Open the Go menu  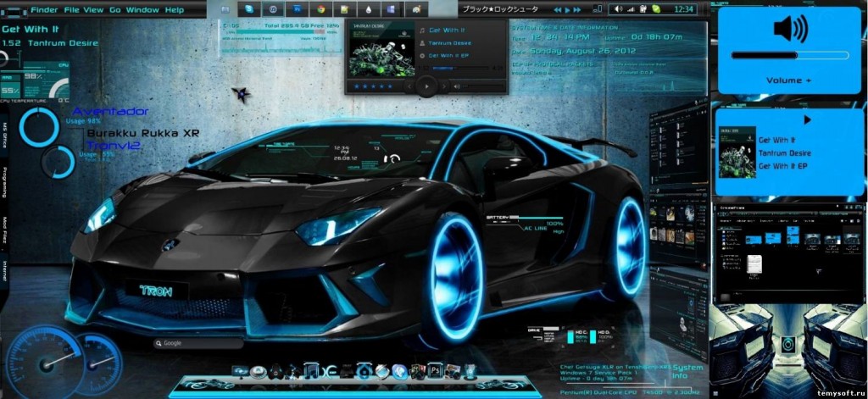(x=115, y=10)
